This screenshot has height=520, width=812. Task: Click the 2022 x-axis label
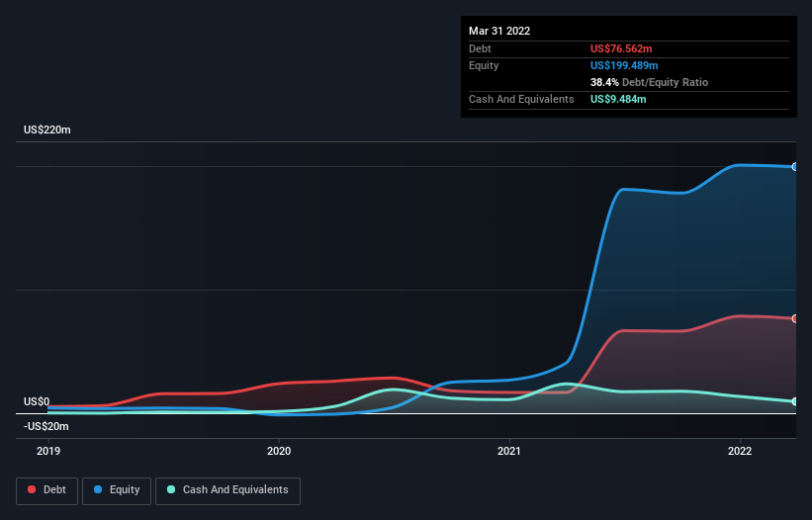tap(740, 451)
